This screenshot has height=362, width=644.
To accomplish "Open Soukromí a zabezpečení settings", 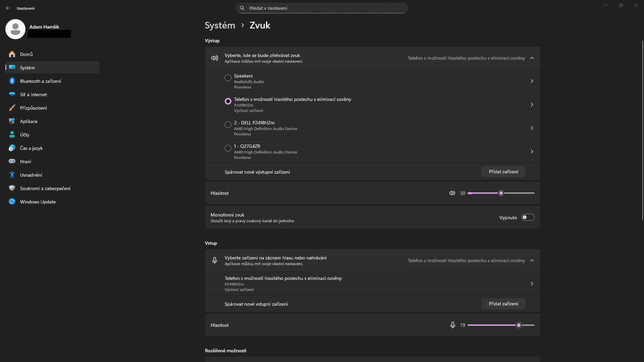I will 45,188.
